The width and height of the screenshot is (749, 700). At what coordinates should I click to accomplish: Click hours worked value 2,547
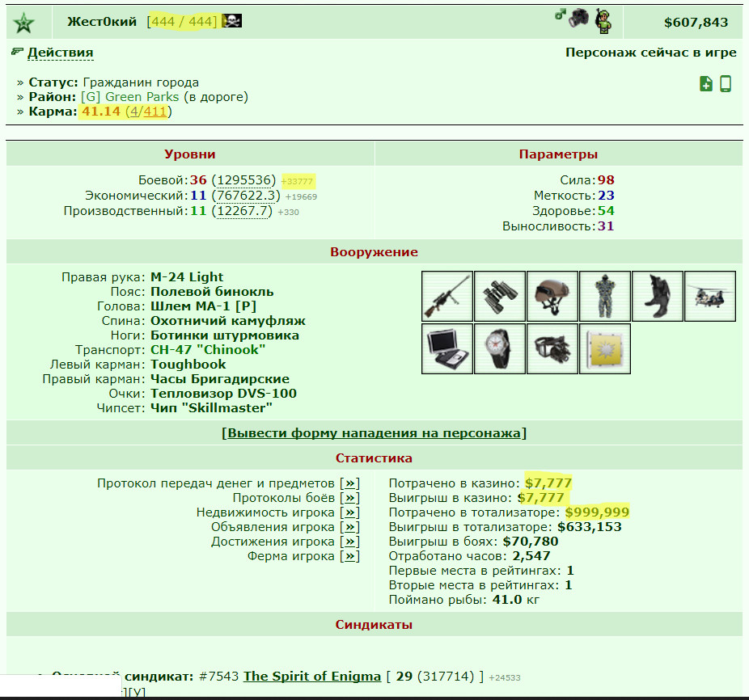(x=531, y=556)
